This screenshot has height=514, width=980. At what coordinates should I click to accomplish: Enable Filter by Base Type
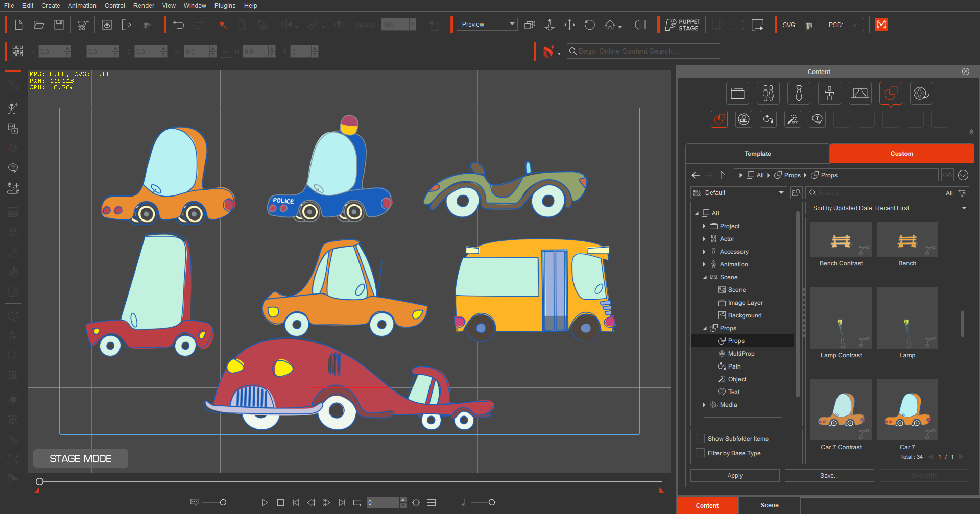[700, 453]
